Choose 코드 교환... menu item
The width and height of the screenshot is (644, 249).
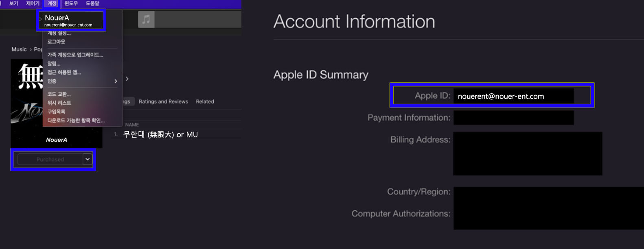[x=59, y=94]
